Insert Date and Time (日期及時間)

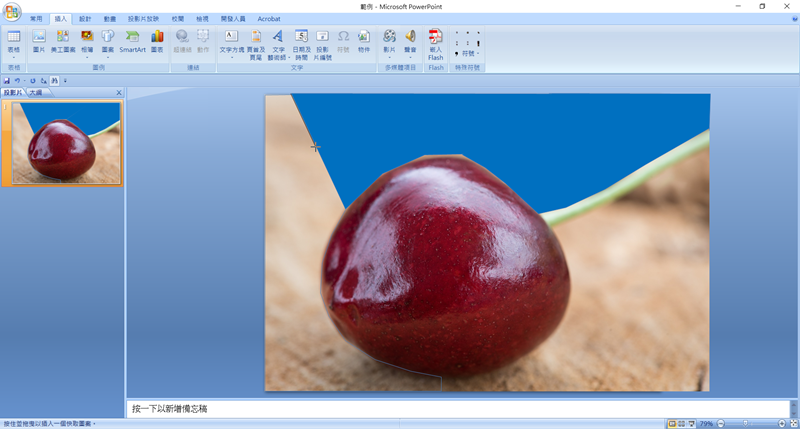[x=301, y=41]
